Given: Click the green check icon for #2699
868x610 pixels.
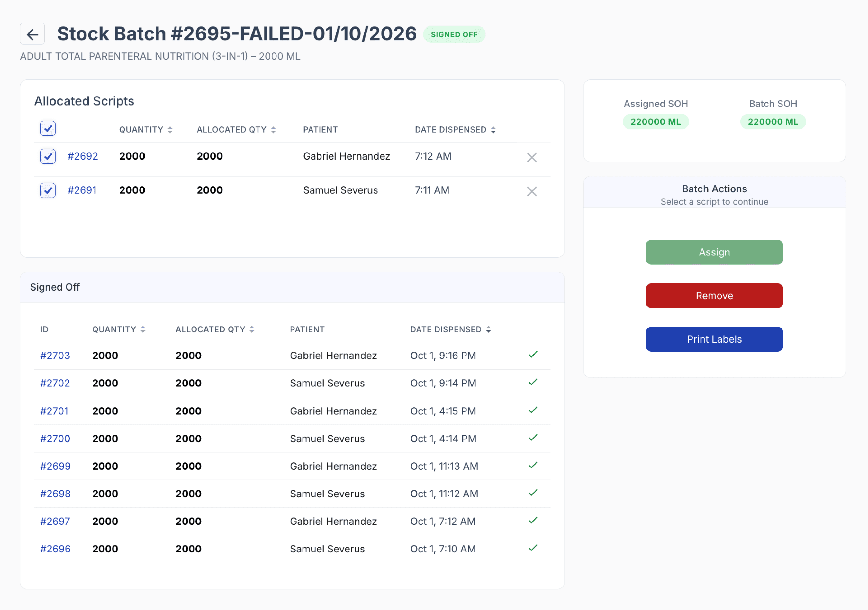Looking at the screenshot, I should [533, 466].
